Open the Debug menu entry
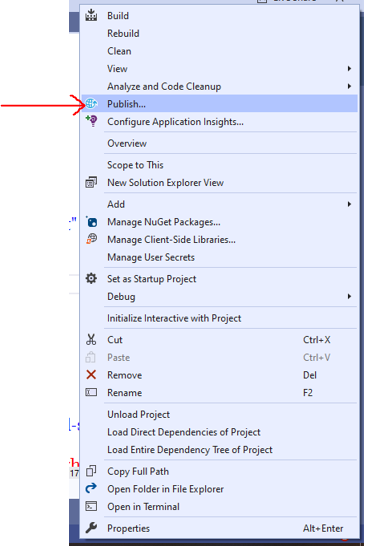365x546 pixels. tap(219, 297)
